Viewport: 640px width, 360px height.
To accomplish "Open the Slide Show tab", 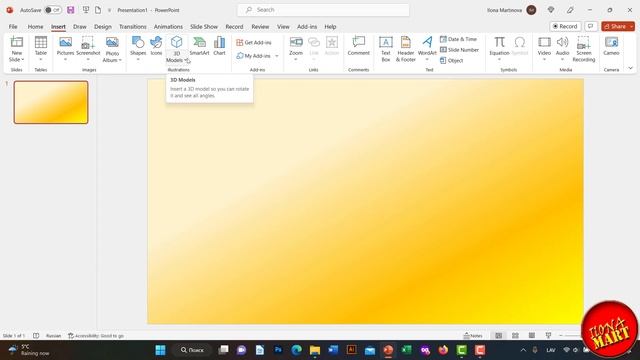I will [x=204, y=27].
